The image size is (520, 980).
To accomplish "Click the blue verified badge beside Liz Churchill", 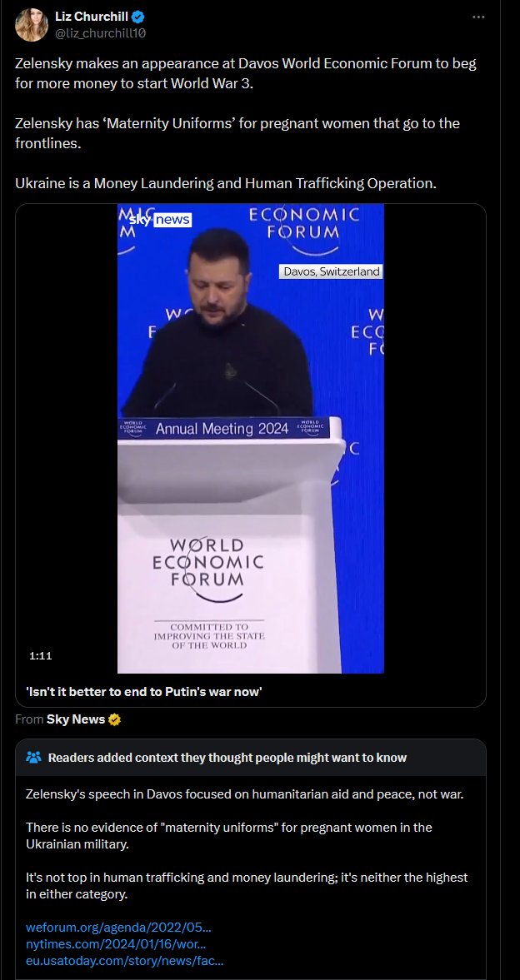I will [137, 17].
